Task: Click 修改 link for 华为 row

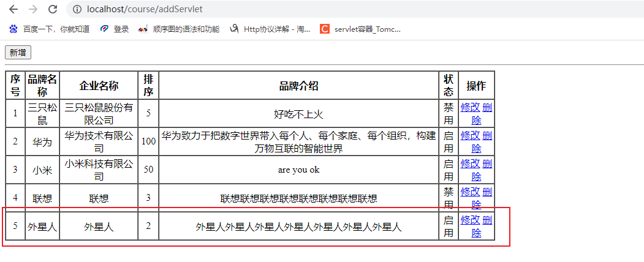Action: click(x=470, y=135)
